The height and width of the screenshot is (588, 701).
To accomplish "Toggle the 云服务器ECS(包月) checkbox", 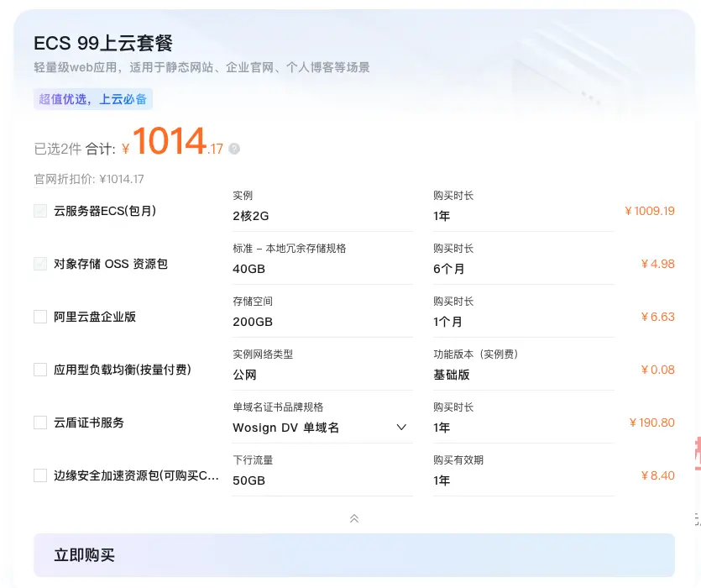I will coord(40,211).
